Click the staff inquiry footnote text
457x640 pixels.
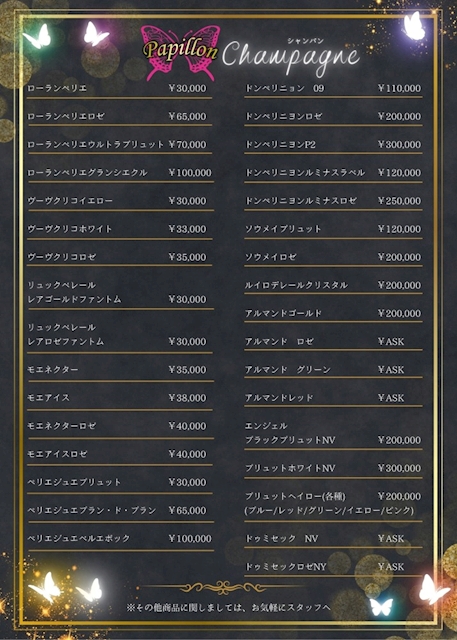coord(228,608)
